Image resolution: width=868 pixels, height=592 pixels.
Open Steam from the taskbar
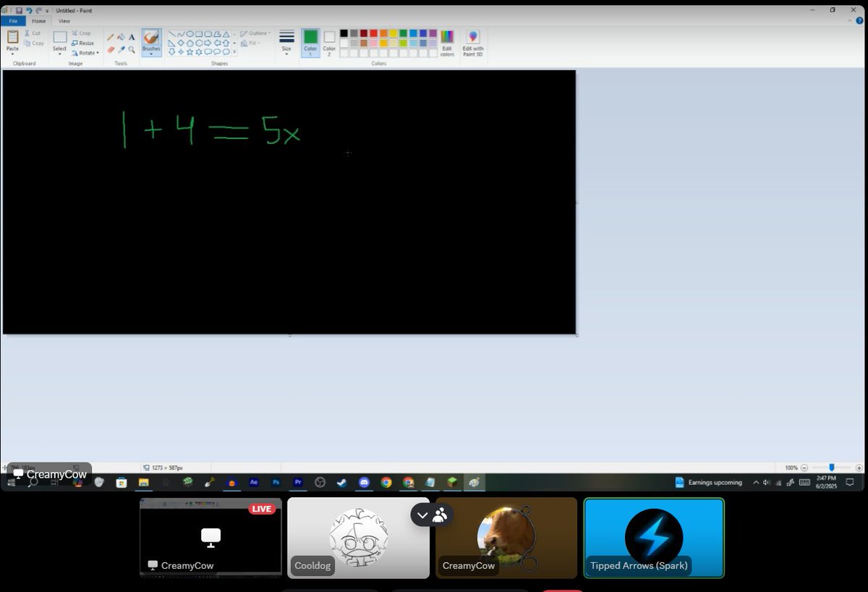pyautogui.click(x=342, y=482)
